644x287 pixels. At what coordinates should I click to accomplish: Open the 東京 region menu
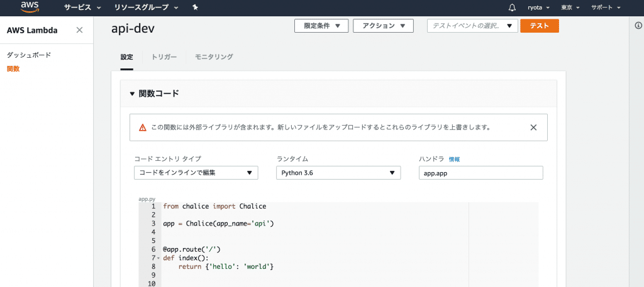(x=570, y=8)
